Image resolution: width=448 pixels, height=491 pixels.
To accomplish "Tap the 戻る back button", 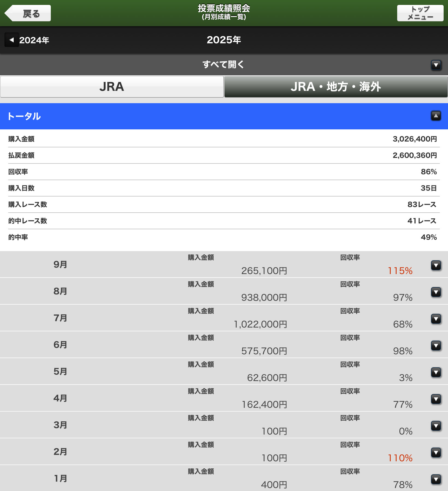I will coord(28,13).
